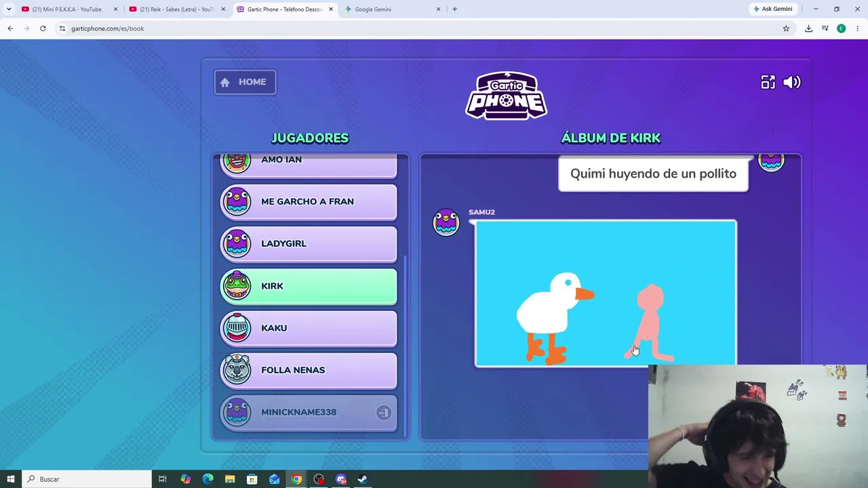Open Microsoft Store from the taskbar
Viewport: 868px width, 488px height.
click(252, 479)
